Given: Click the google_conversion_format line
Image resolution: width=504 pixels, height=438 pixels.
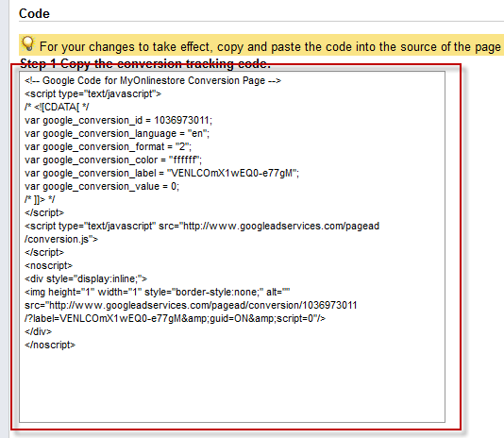Looking at the screenshot, I should [108, 146].
